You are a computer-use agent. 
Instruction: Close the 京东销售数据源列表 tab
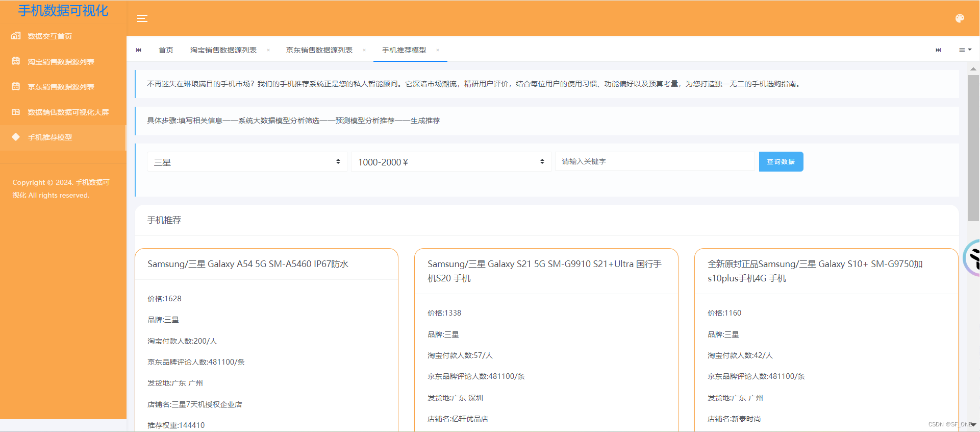click(x=364, y=50)
